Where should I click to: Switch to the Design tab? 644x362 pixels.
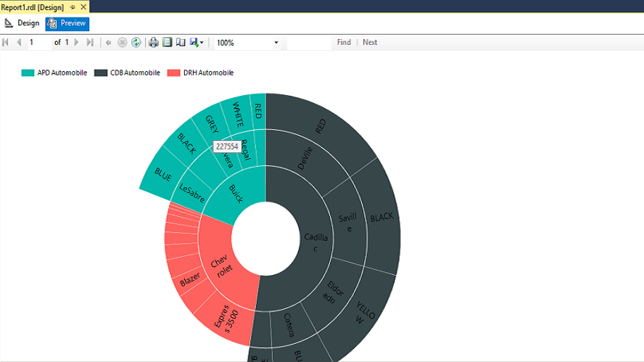click(x=22, y=23)
